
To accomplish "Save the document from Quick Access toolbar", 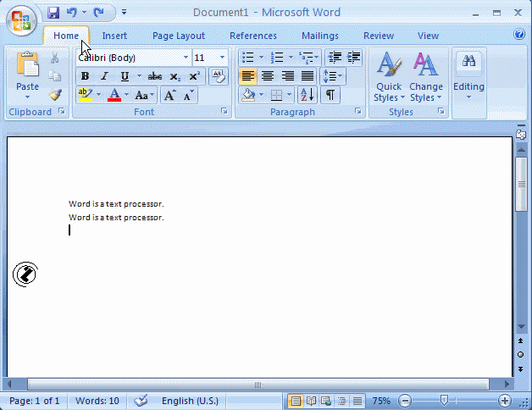I will click(x=53, y=13).
